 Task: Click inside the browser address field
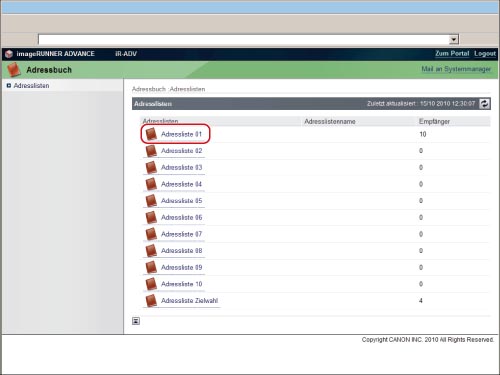pos(243,39)
